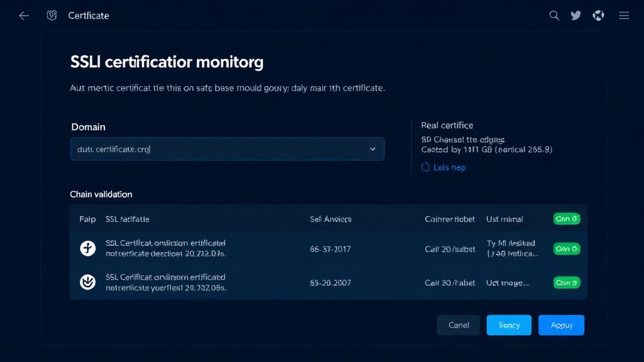Click the middle blue button beside Cancel
The width and height of the screenshot is (644, 362).
click(x=509, y=325)
